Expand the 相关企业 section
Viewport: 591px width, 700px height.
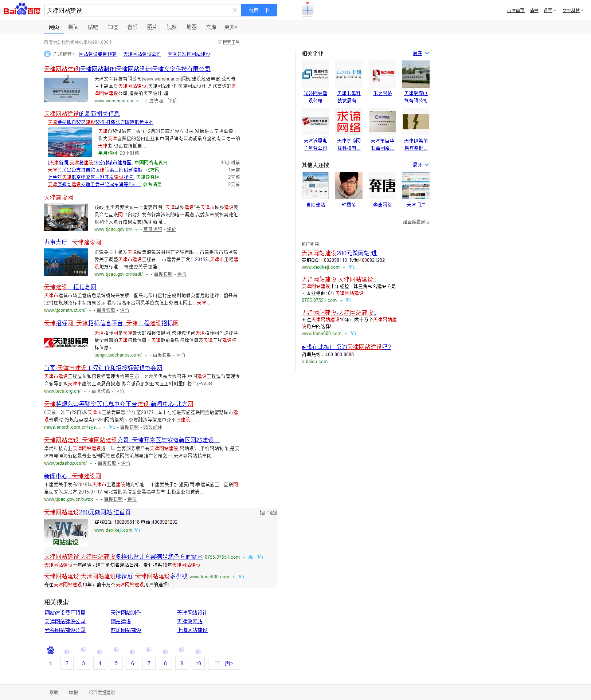click(x=420, y=54)
